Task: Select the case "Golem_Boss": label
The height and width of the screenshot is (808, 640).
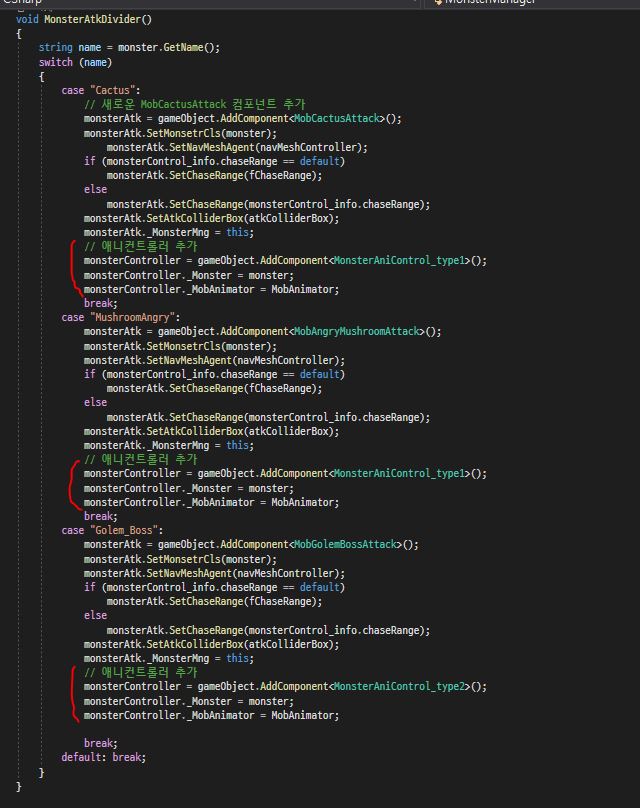Action: click(x=112, y=530)
